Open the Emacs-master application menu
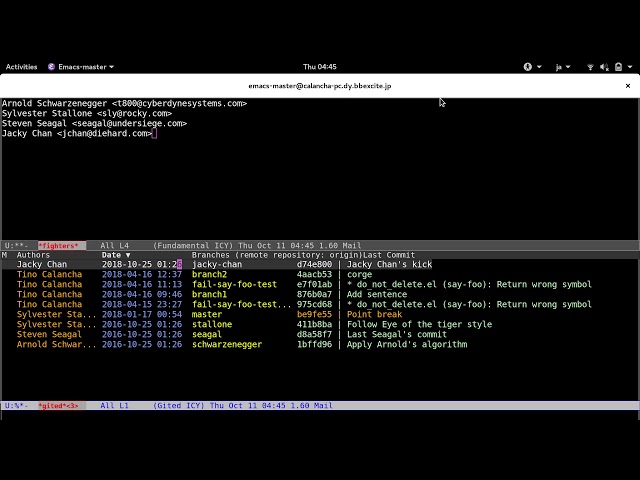The width and height of the screenshot is (640, 480). click(81, 67)
